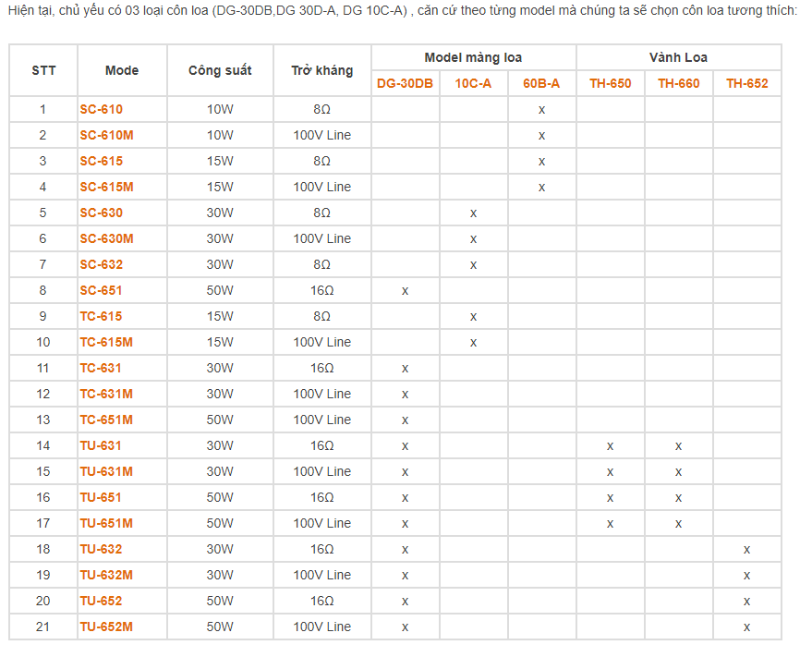Image resolution: width=812 pixels, height=645 pixels.
Task: Click 100V Line cell in SC-610M row
Action: [x=322, y=135]
